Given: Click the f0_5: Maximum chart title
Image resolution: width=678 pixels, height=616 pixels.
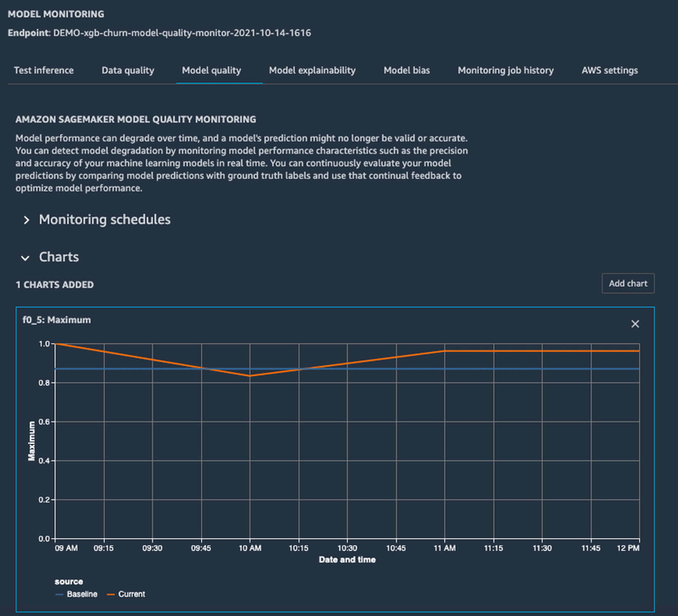Looking at the screenshot, I should pos(57,320).
